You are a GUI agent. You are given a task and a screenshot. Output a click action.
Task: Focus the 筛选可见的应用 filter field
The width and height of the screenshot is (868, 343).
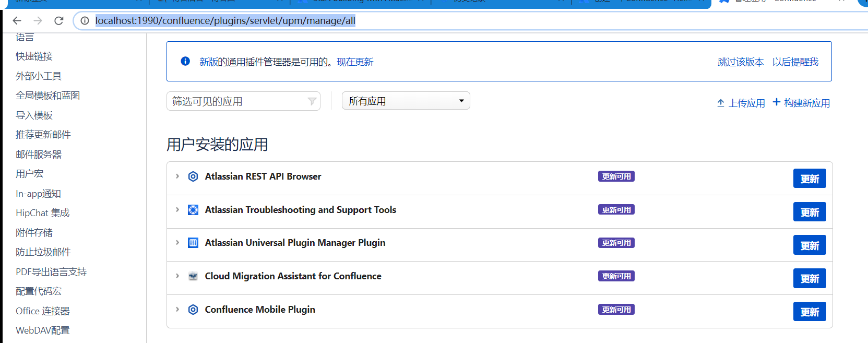click(243, 101)
